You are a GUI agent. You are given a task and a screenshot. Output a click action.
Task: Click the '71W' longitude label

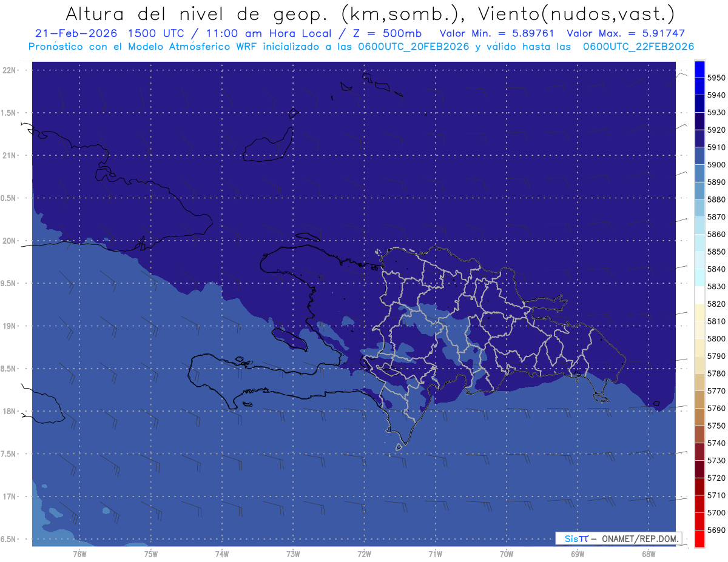click(x=435, y=554)
